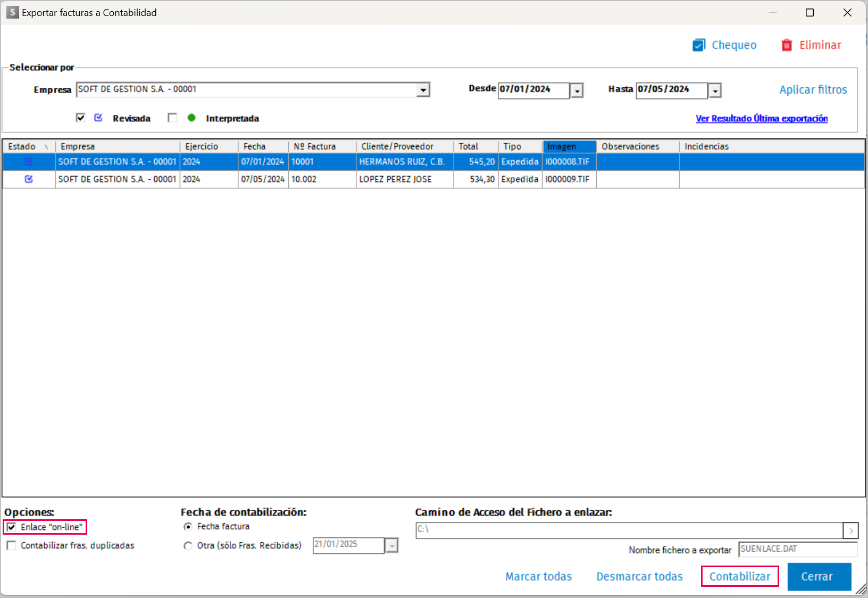Select the LOPEZ PEREZ JOSE cell
Viewport: 868px width, 598px height.
405,179
